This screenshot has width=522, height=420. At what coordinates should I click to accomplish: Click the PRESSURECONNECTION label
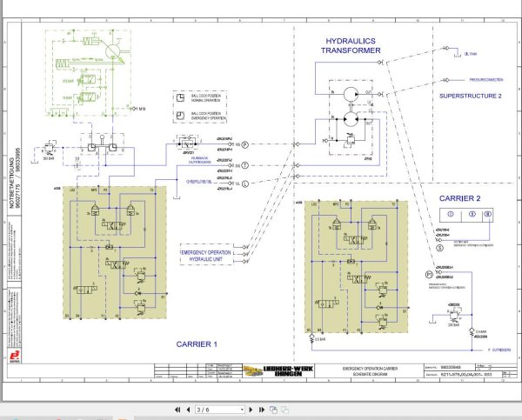coord(486,80)
